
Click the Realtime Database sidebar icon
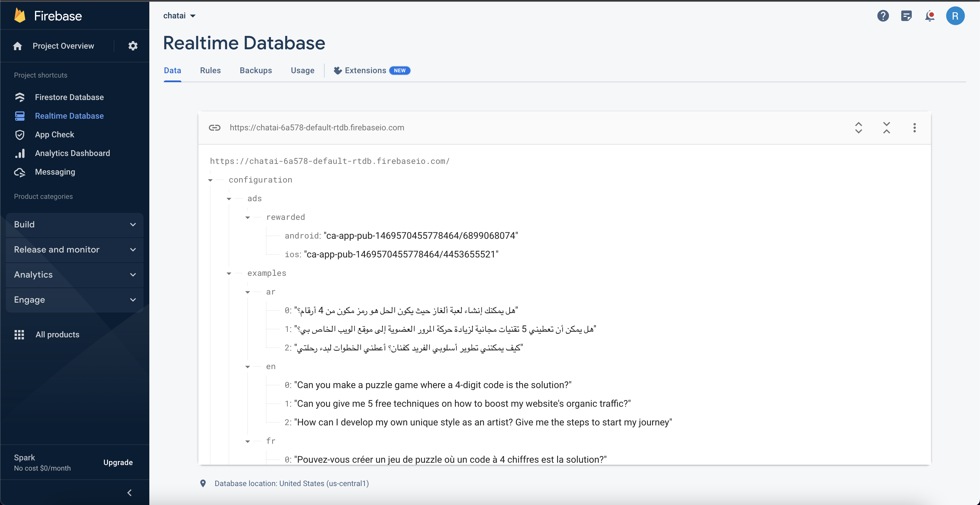pos(20,116)
